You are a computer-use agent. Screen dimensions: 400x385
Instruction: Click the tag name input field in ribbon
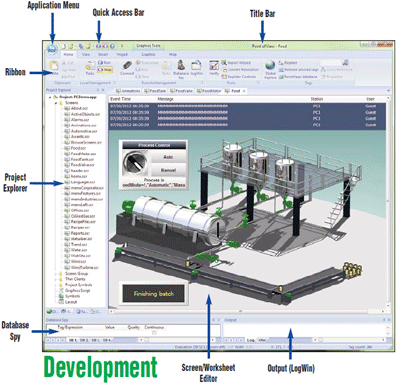(330, 63)
